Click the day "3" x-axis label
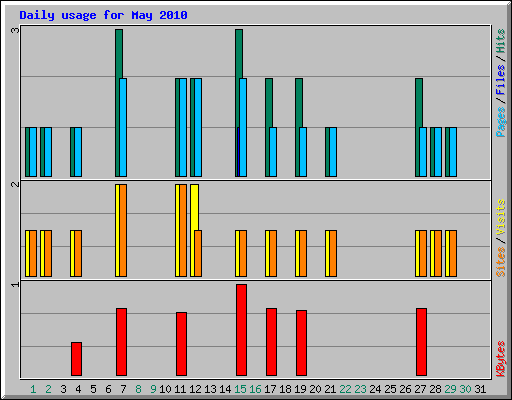512x400 pixels. (63, 389)
